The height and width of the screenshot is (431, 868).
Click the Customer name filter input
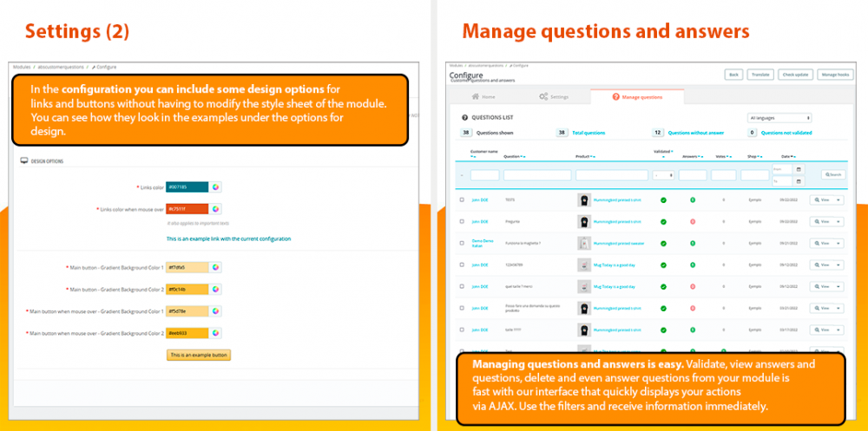coord(485,175)
